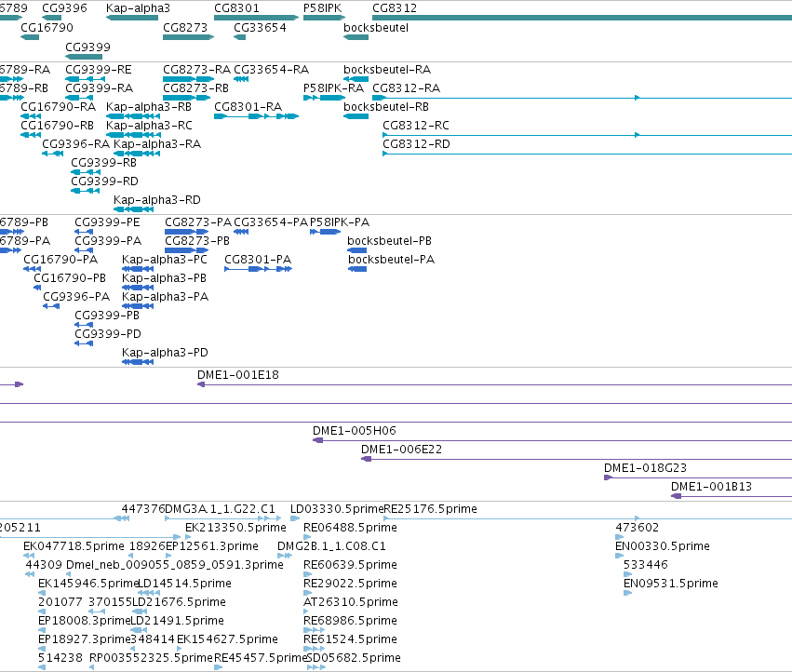Select transcript CG8273-RA

(196, 70)
